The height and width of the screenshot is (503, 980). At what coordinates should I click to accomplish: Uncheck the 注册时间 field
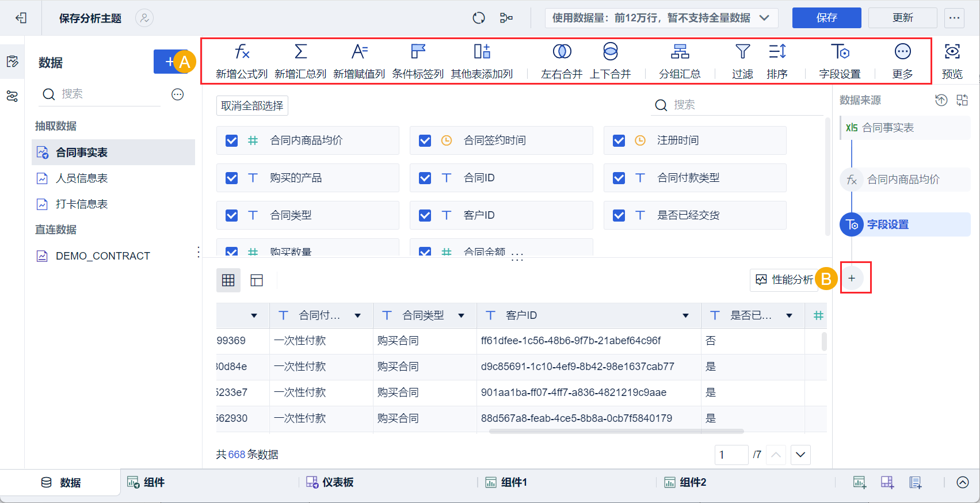[619, 140]
